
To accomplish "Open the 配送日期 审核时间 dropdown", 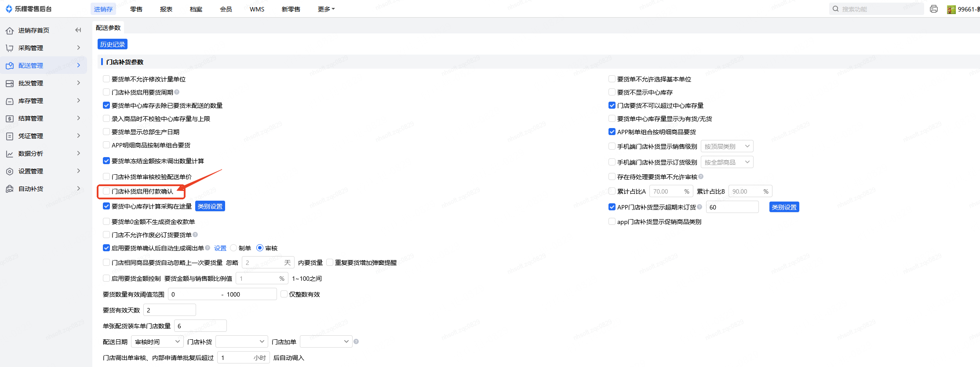I will 157,341.
